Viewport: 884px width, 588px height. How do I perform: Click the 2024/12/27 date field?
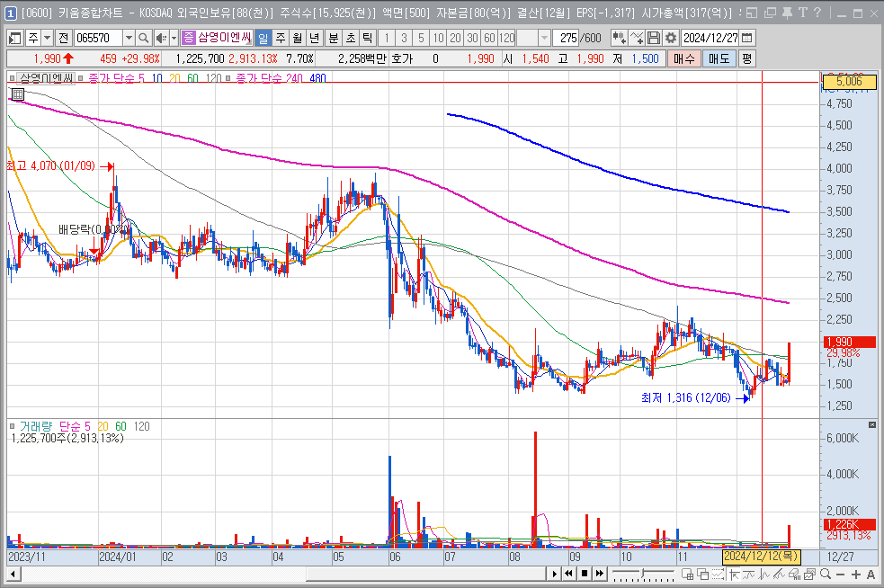pos(710,38)
